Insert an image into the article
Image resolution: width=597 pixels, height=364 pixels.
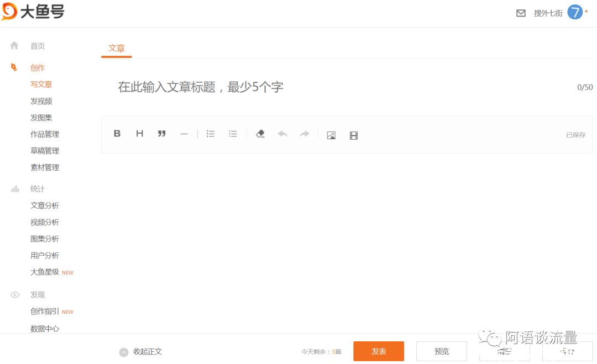click(x=331, y=135)
